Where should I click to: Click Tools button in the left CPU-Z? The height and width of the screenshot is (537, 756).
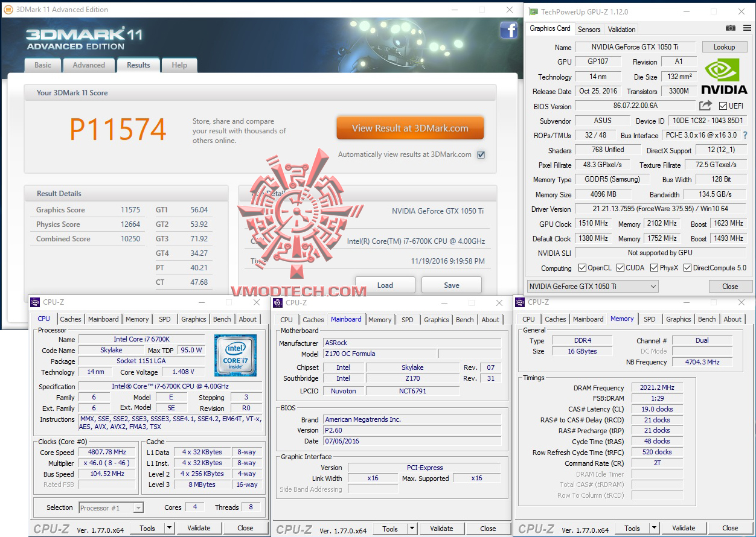[147, 528]
